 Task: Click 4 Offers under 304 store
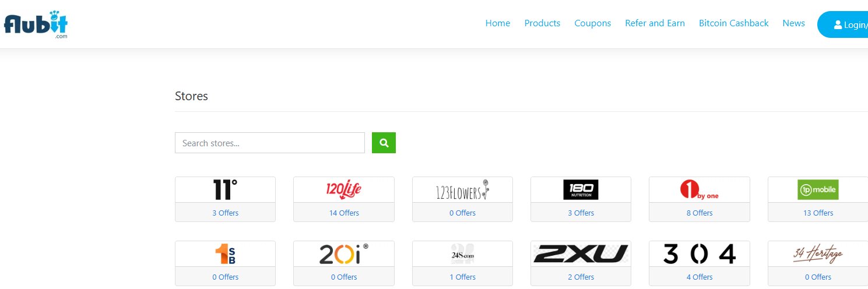[700, 277]
